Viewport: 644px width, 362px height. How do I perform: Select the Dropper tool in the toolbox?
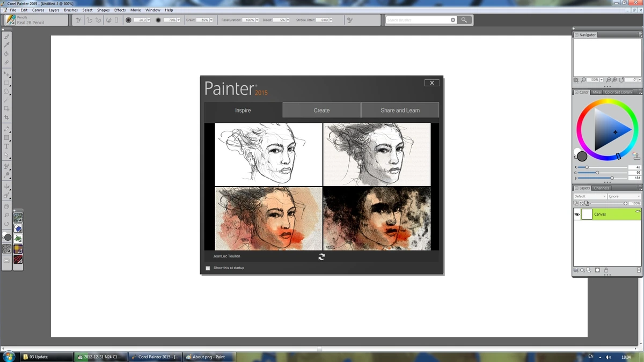point(7,45)
